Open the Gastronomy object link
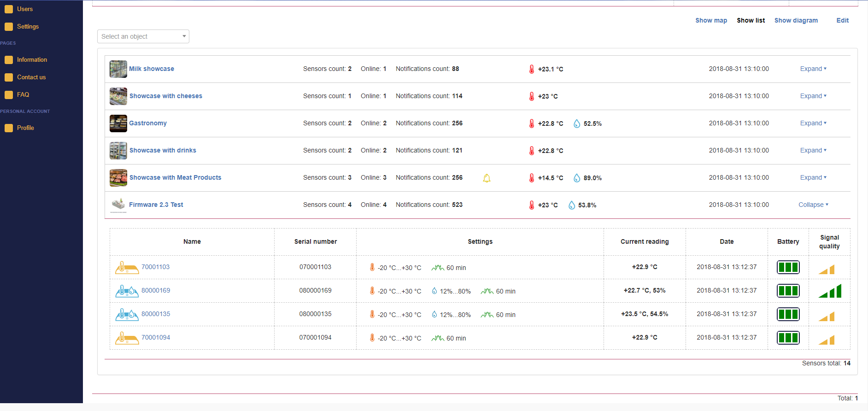 pos(148,123)
